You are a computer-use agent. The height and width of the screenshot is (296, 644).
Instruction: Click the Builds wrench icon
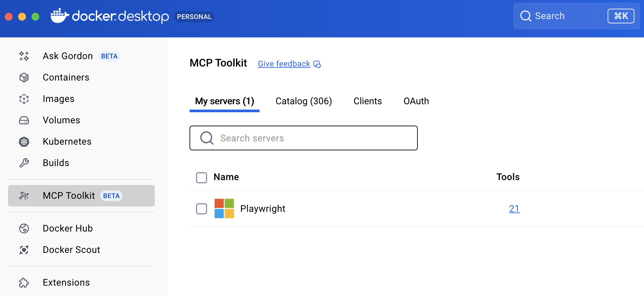[x=24, y=163]
